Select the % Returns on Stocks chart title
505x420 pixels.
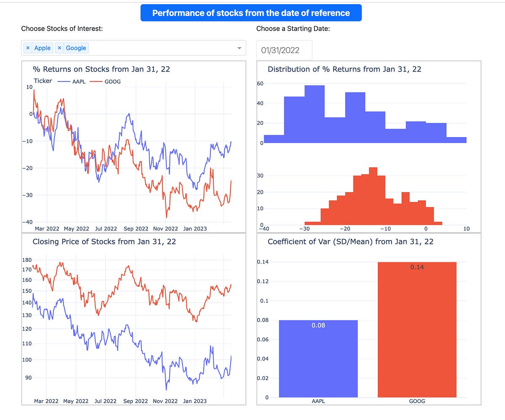(x=101, y=69)
